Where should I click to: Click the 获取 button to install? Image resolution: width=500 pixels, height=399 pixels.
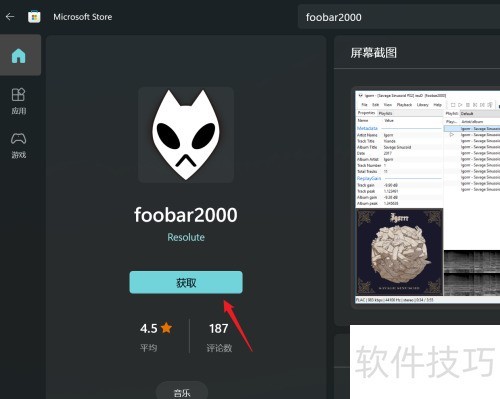point(186,282)
